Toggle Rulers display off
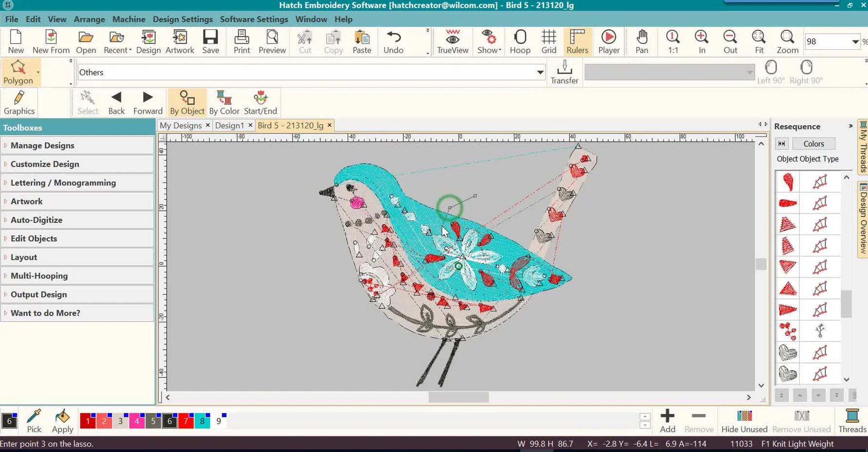The width and height of the screenshot is (868, 452). pyautogui.click(x=577, y=41)
